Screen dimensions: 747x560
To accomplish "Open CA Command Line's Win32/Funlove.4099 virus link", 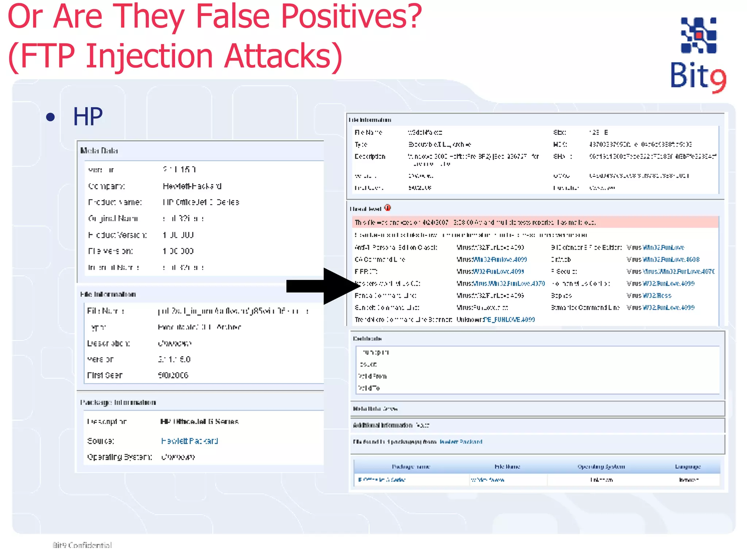I will tap(500, 259).
